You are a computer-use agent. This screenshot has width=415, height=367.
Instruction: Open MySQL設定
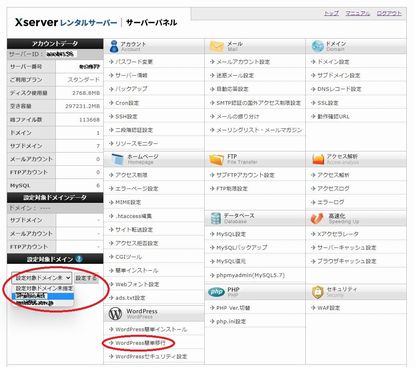click(x=231, y=234)
